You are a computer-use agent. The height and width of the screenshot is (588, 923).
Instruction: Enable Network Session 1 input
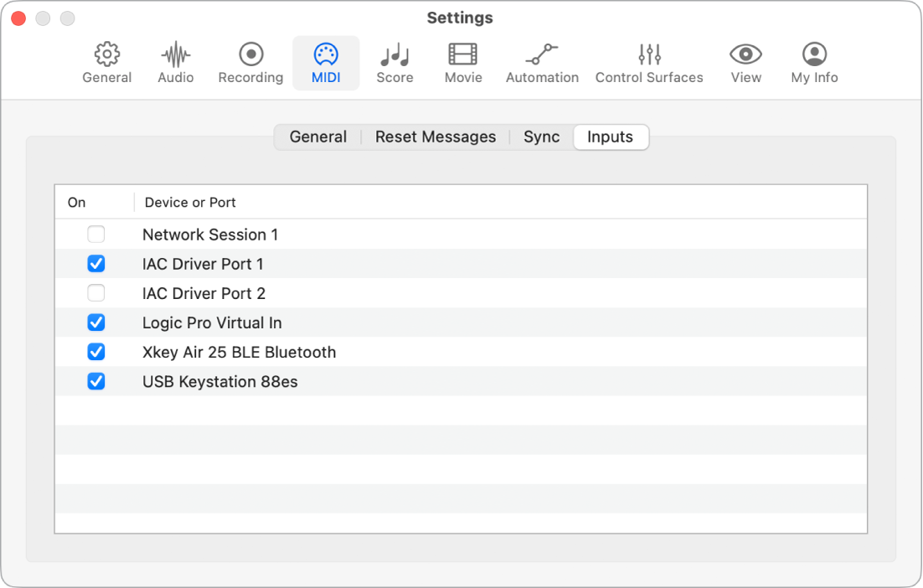95,235
